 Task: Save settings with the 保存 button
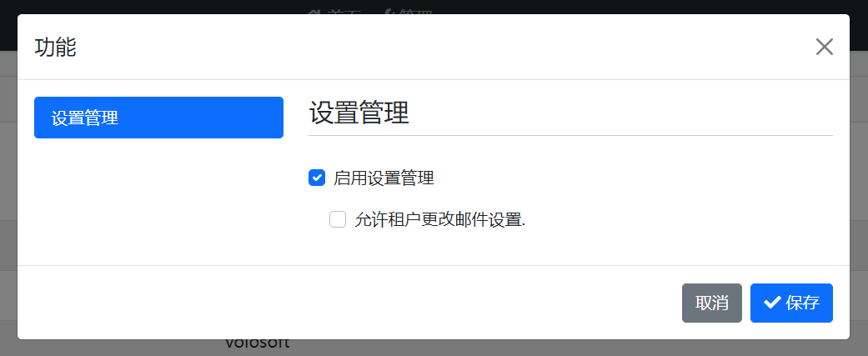791,303
